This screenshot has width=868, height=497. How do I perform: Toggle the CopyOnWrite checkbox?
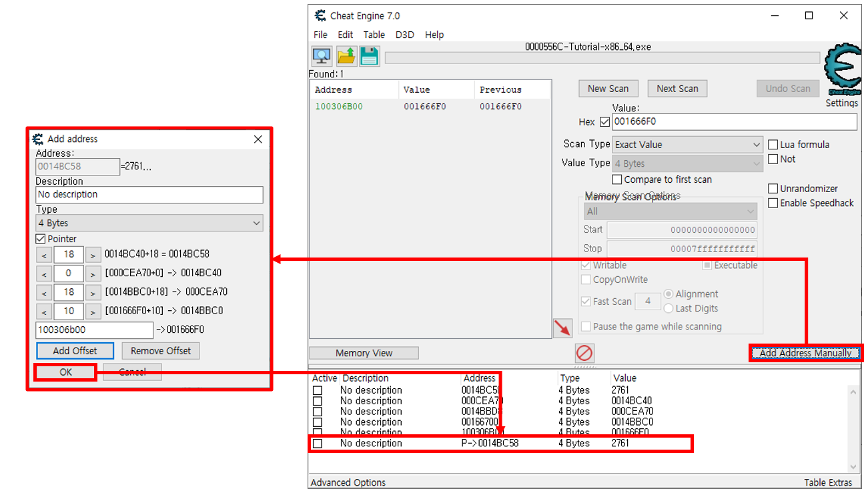tap(586, 280)
